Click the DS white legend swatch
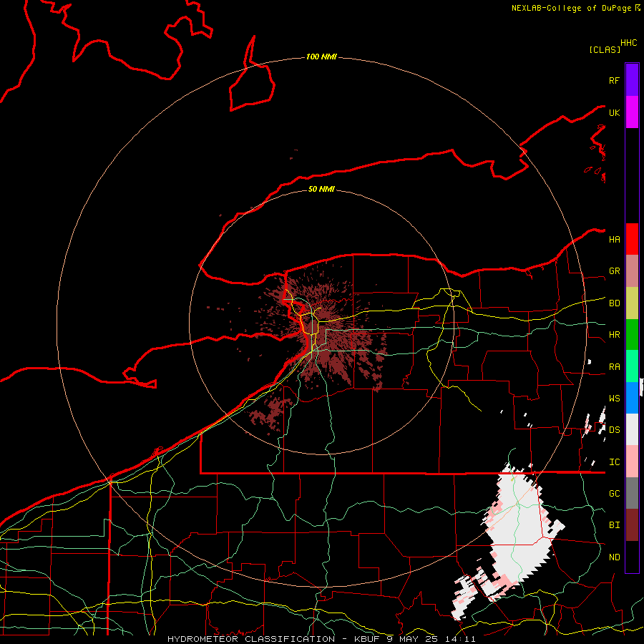Viewport: 644px width, 644px height. pyautogui.click(x=632, y=429)
